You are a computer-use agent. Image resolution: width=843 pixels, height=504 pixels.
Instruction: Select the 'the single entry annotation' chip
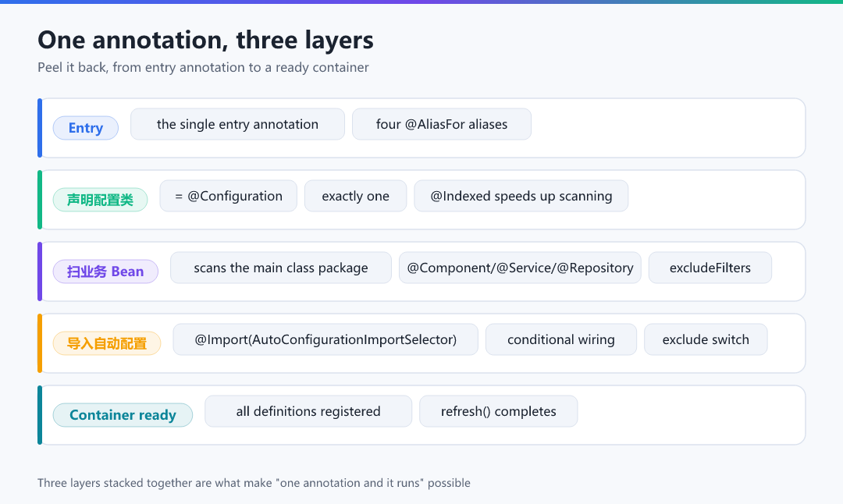(237, 124)
